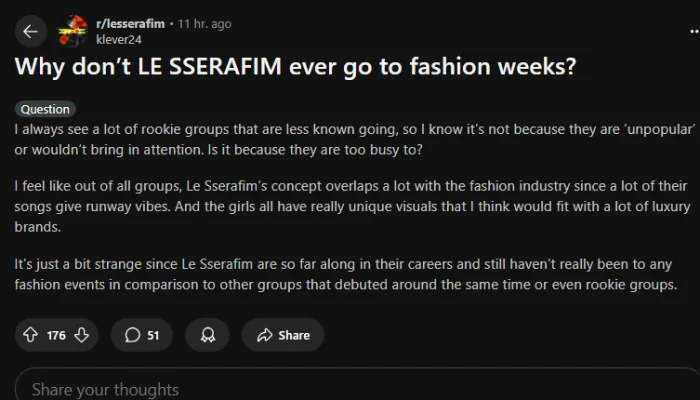This screenshot has height=400, width=700.
Task: Click the 51 comments count
Action: [x=153, y=335]
